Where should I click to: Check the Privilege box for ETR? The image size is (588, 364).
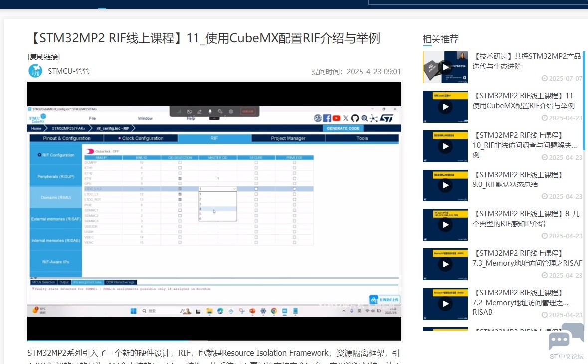(x=294, y=179)
